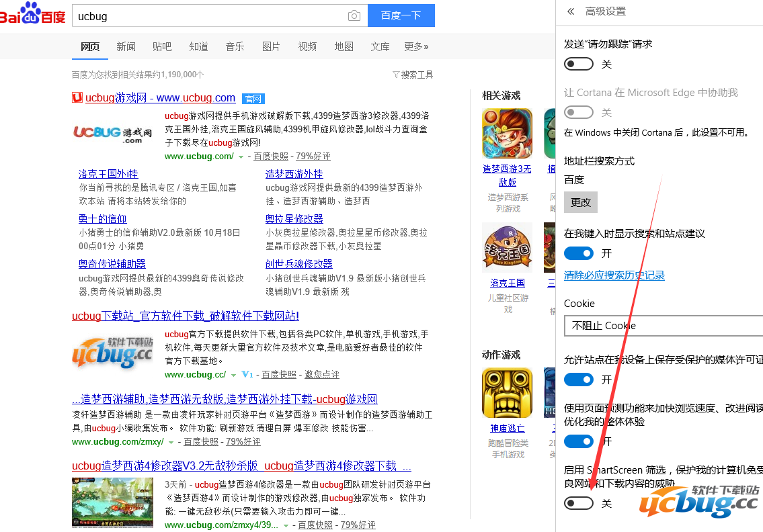The width and height of the screenshot is (763, 532).
Task: Open the 奥奇传说辅助器 sublink
Action: click(x=112, y=264)
